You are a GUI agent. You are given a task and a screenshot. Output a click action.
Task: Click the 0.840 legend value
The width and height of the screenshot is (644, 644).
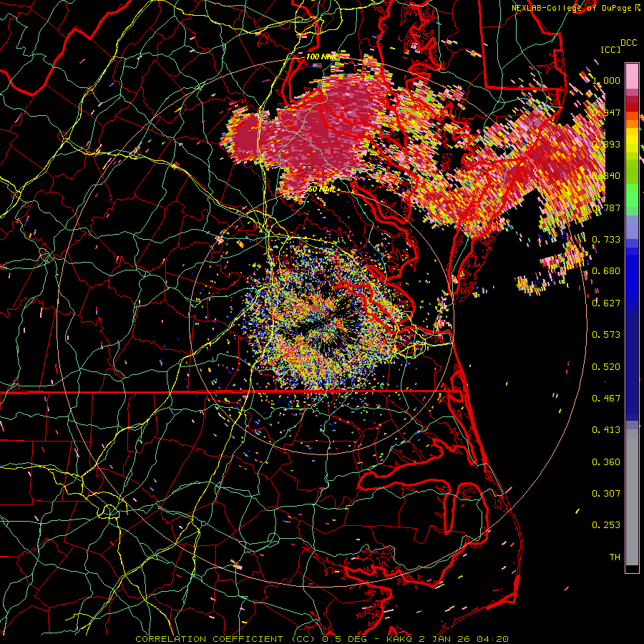tap(606, 176)
